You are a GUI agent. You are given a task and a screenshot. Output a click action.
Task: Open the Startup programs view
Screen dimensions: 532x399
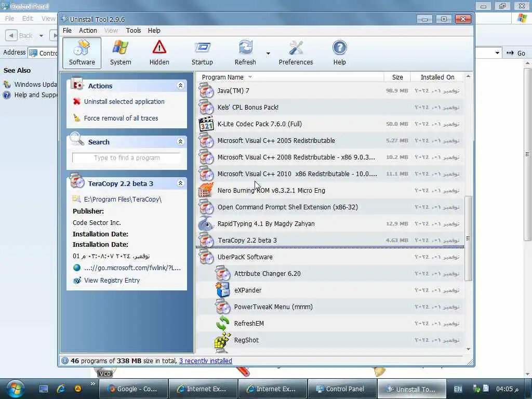pos(202,53)
